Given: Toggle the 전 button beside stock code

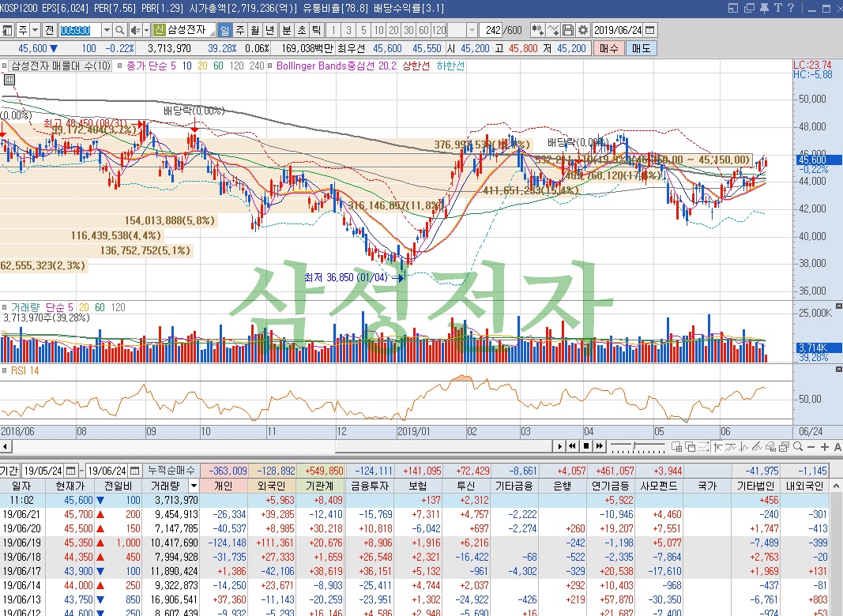Looking at the screenshot, I should pos(50,30).
